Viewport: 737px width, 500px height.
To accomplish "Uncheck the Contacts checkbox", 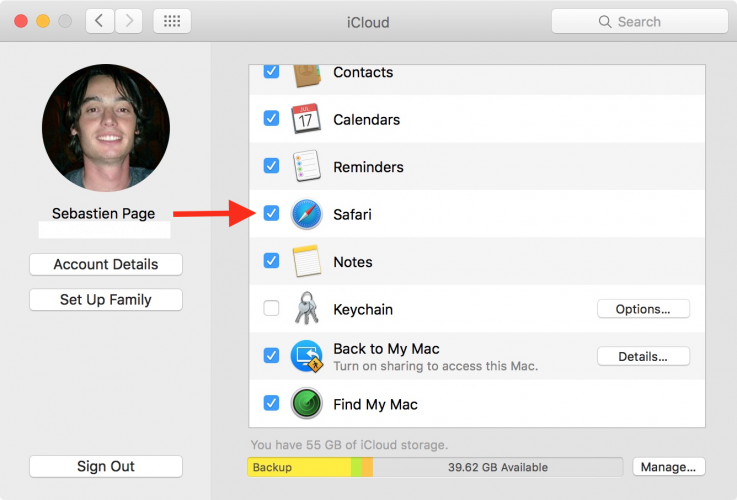I will coord(271,71).
